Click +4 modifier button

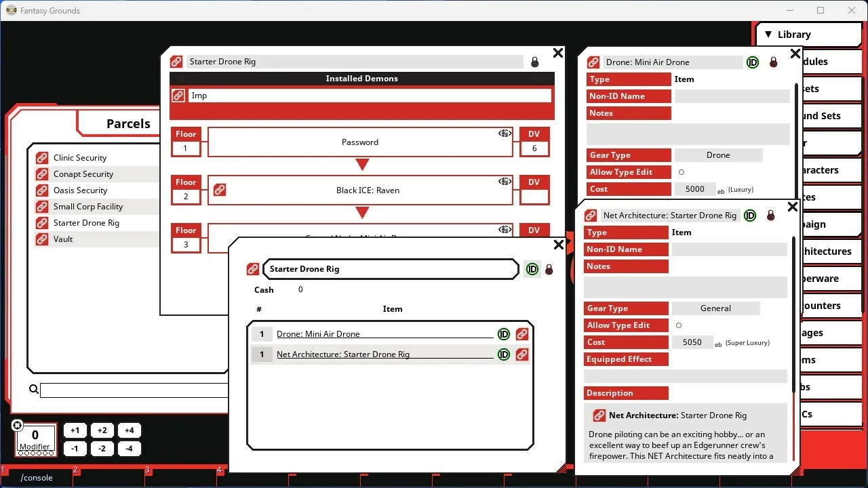[x=129, y=430]
